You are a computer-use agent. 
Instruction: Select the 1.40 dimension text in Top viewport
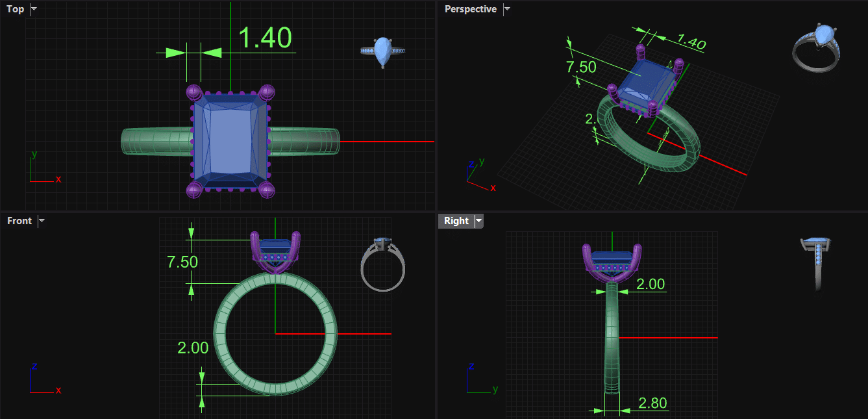tap(266, 38)
